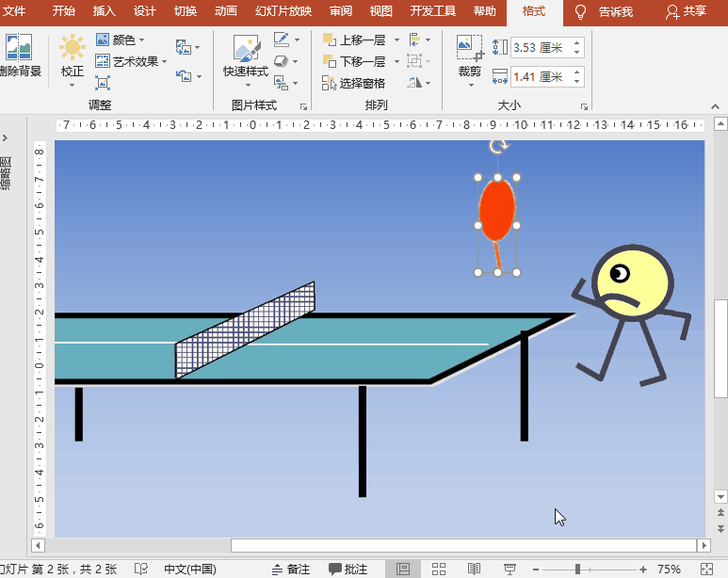Click the Picture Border pencil icon
This screenshot has width=728, height=578.
282,40
